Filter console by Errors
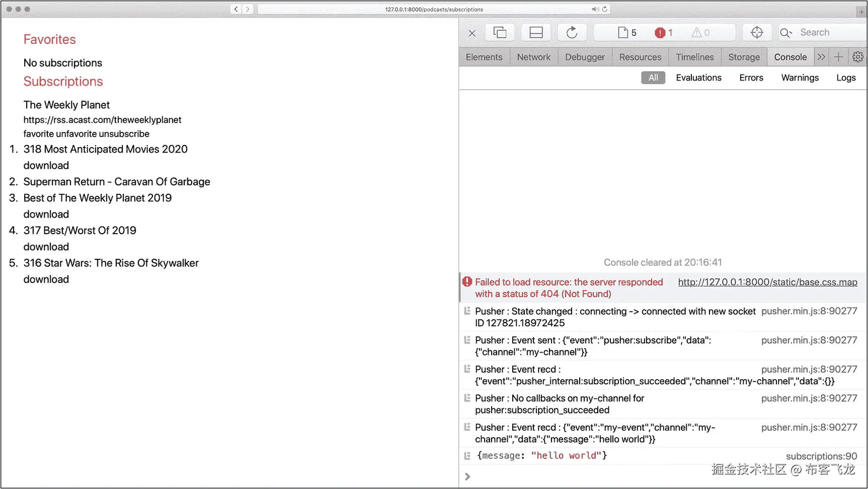 coord(751,78)
